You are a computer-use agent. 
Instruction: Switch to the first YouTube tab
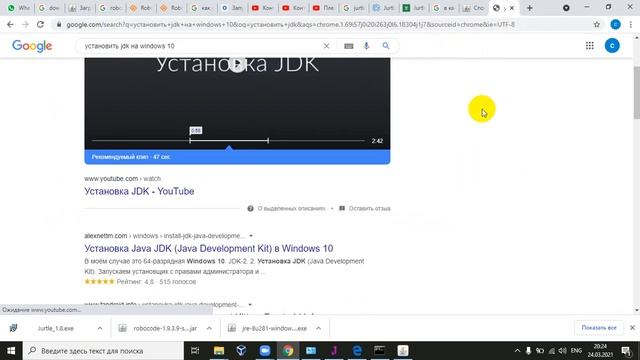[262, 8]
